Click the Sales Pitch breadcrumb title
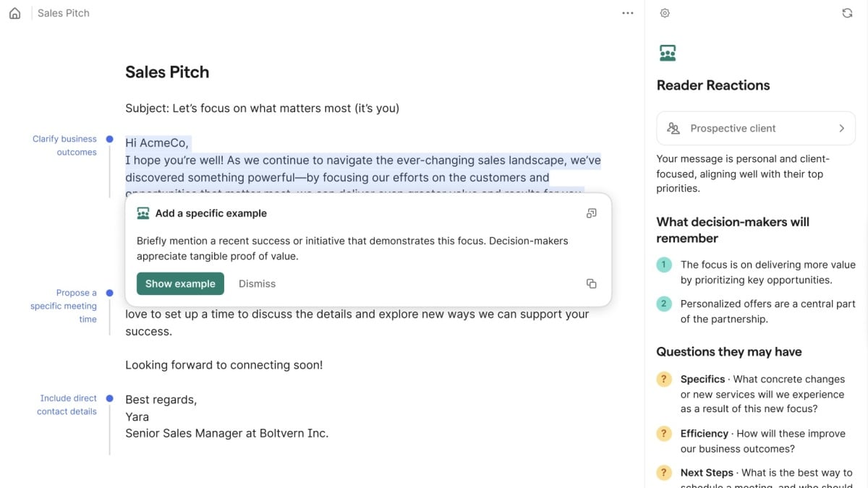The height and width of the screenshot is (488, 868). click(64, 13)
